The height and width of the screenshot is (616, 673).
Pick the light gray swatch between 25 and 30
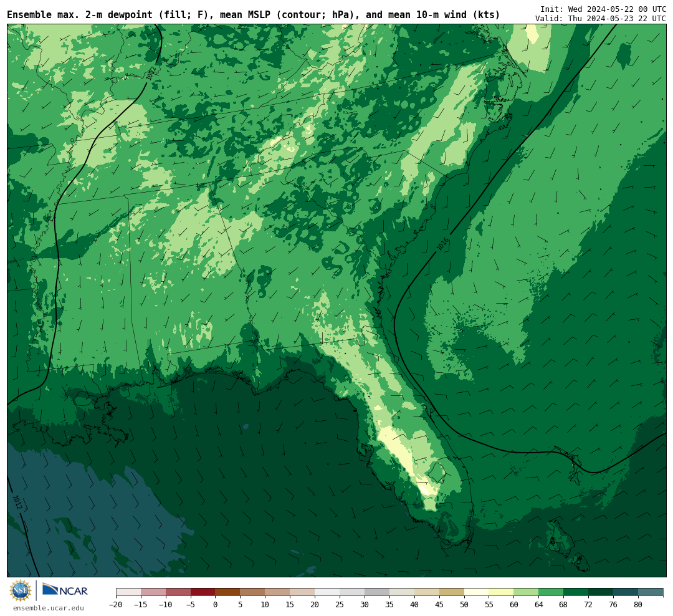pos(352,592)
